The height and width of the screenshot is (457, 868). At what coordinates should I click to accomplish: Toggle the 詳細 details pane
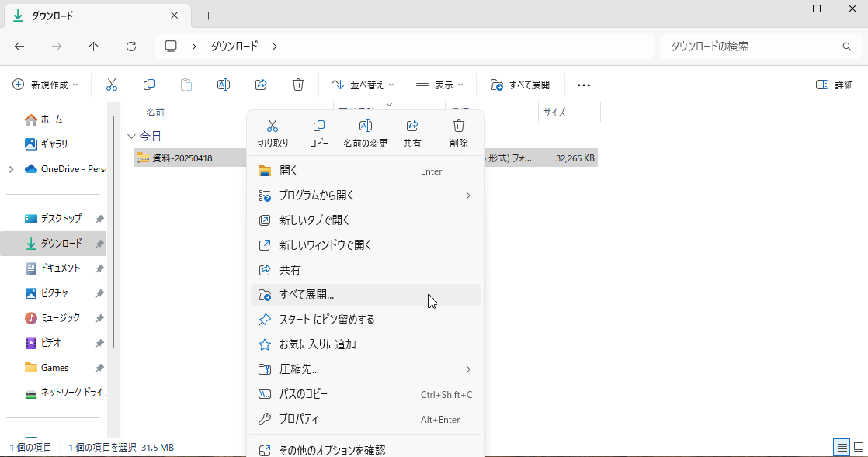835,85
